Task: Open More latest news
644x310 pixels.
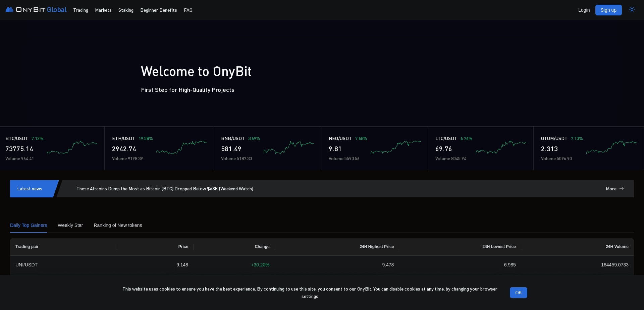Action: click(611, 189)
